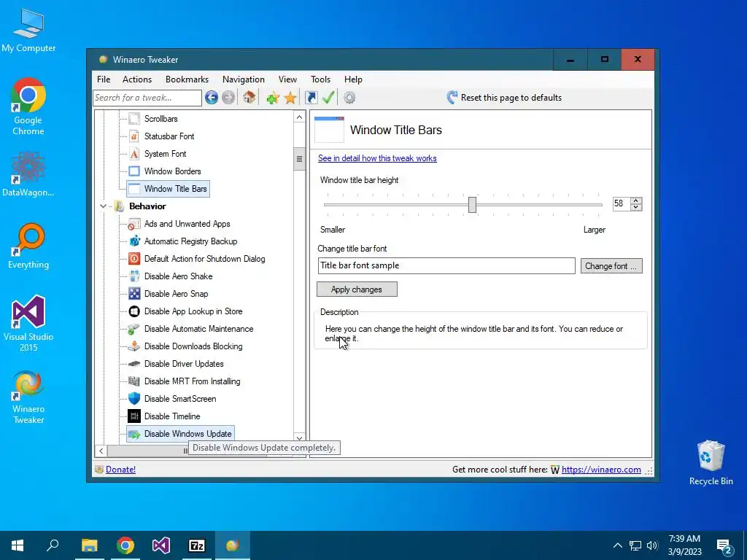The height and width of the screenshot is (560, 747).
Task: Open the Windows Start button
Action: pyautogui.click(x=18, y=545)
